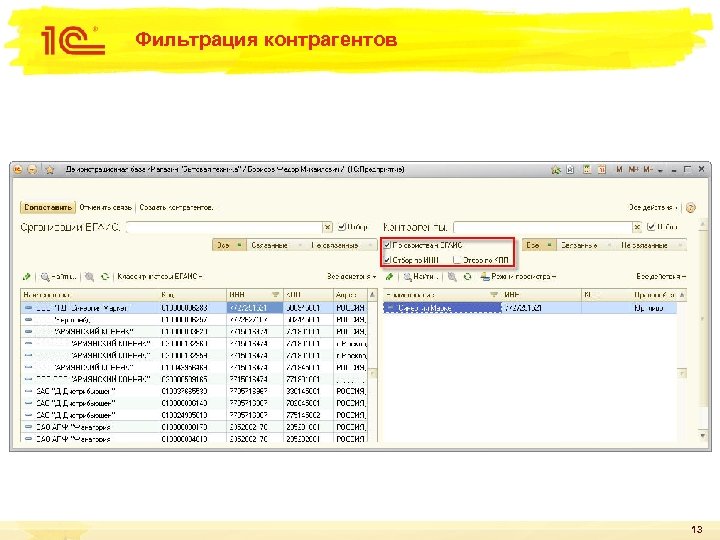Click the up arrow of the Контрагенты table scrollbar
The width and height of the screenshot is (720, 540).
coord(682,295)
